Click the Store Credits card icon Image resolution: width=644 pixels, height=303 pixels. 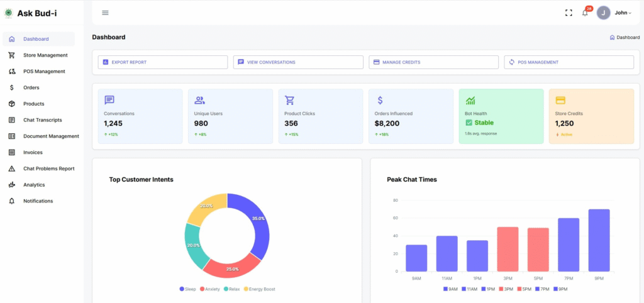click(x=560, y=101)
